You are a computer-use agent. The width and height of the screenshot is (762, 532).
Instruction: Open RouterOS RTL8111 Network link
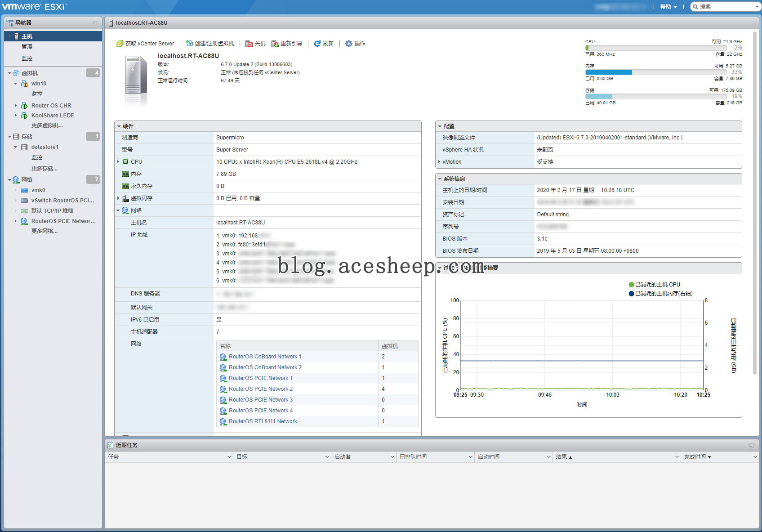click(x=263, y=421)
